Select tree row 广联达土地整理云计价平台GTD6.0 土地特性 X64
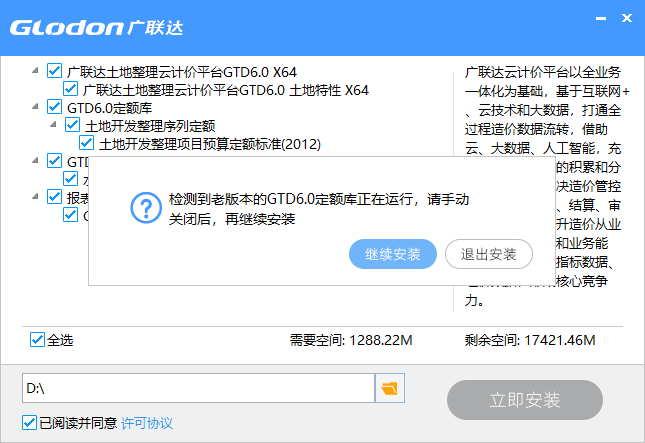This screenshot has height=443, width=645. click(225, 90)
